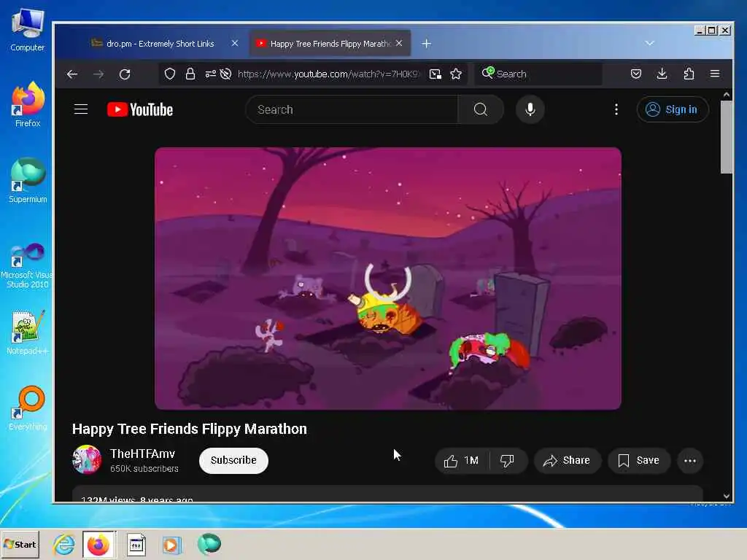
Task: Click the YouTube search magnifier button
Action: (481, 109)
